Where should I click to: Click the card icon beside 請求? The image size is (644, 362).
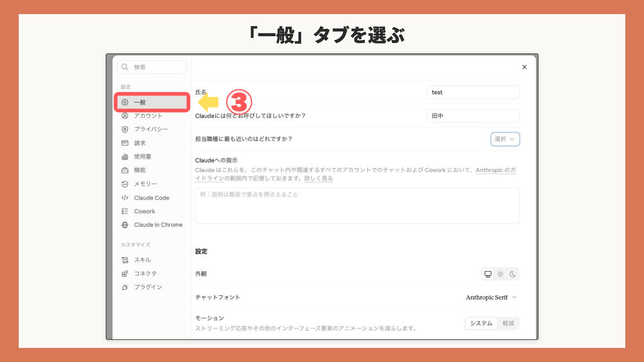click(x=125, y=143)
